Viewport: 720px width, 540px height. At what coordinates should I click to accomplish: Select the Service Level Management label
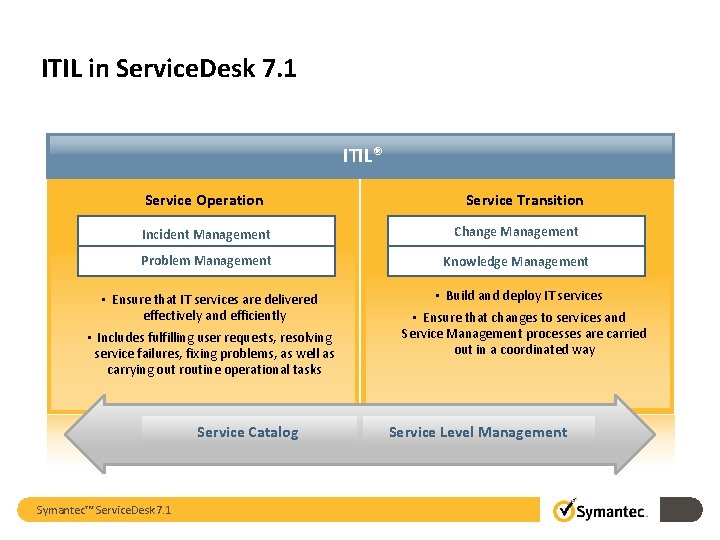(478, 432)
